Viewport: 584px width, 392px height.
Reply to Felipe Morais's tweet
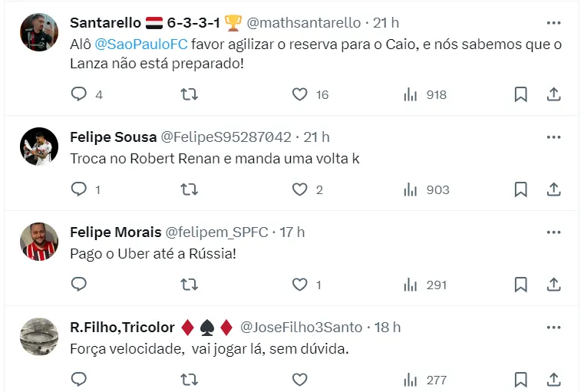point(80,285)
